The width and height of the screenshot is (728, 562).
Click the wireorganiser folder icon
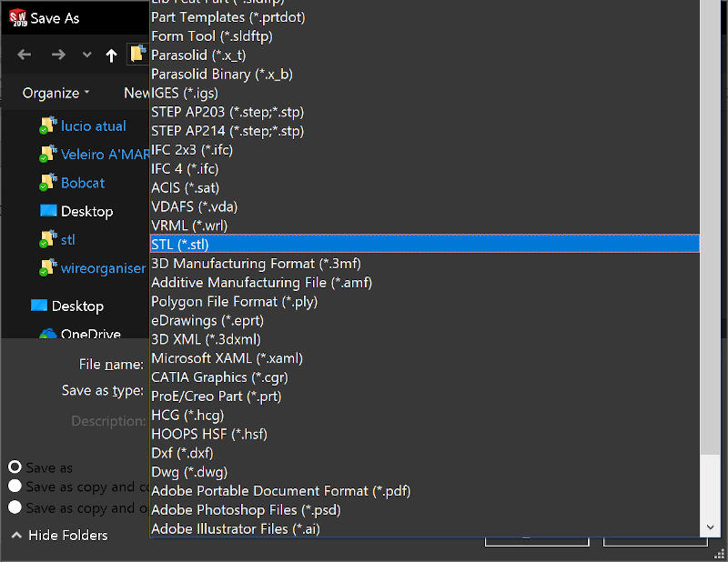pos(48,267)
